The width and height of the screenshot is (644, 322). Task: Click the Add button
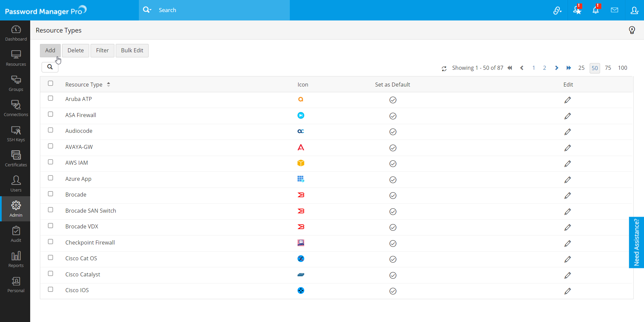tap(50, 51)
